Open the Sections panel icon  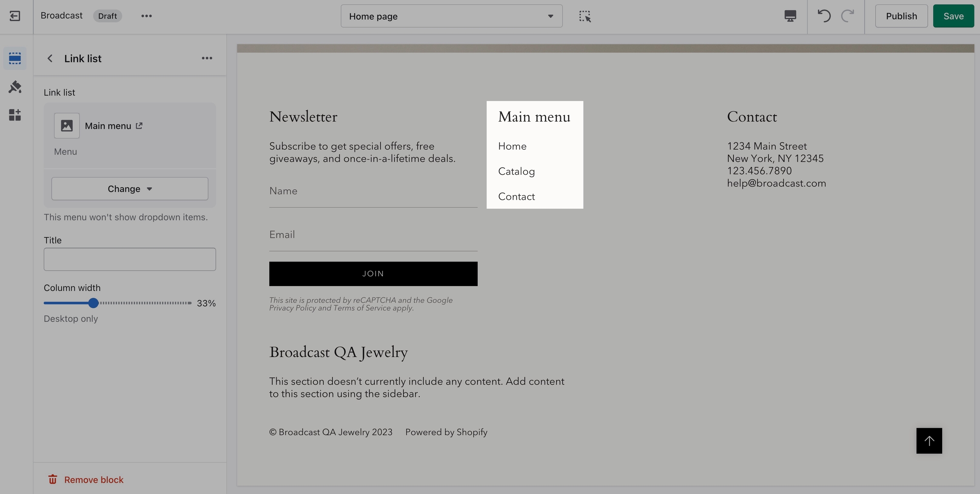[15, 58]
